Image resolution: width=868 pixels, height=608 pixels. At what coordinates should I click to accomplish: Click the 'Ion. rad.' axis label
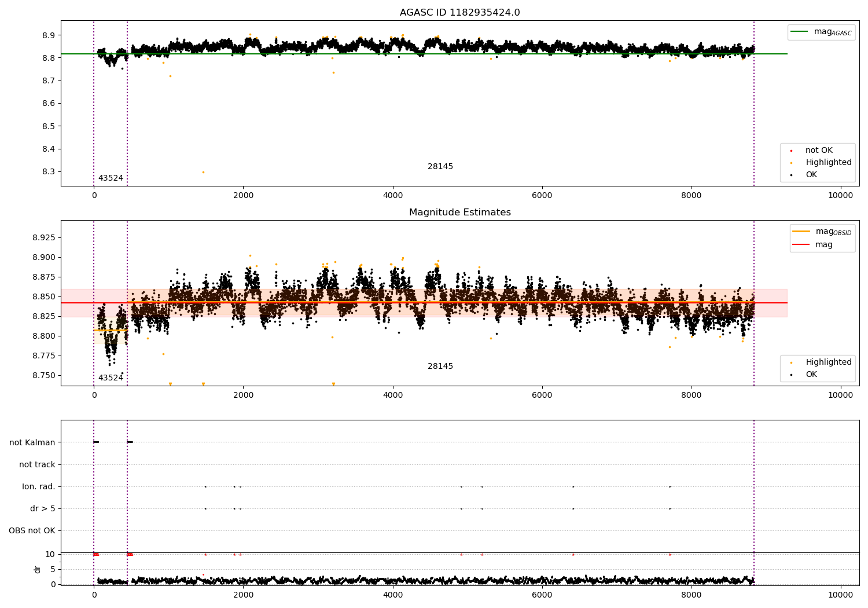pos(39,486)
